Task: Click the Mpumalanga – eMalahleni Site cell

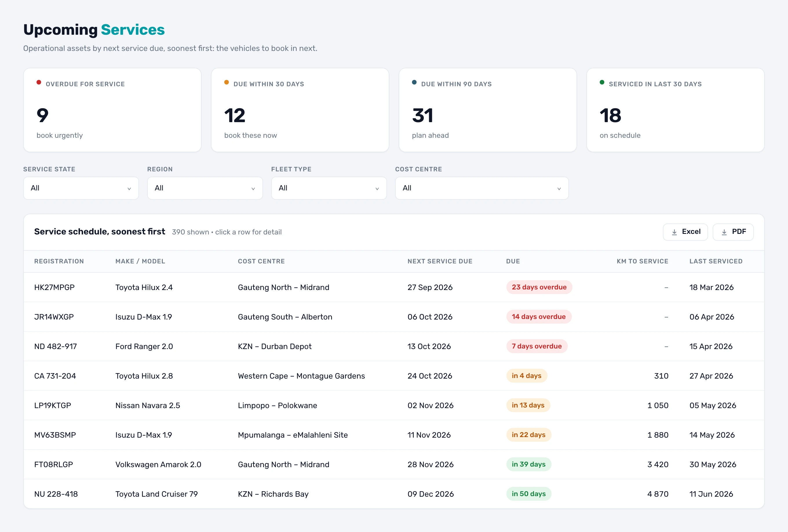Action: (x=293, y=435)
